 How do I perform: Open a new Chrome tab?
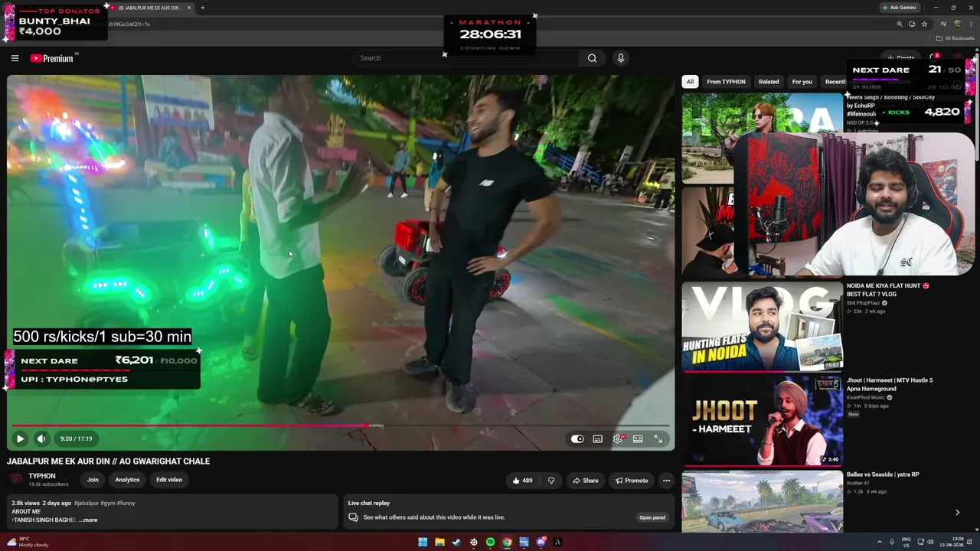pos(202,8)
